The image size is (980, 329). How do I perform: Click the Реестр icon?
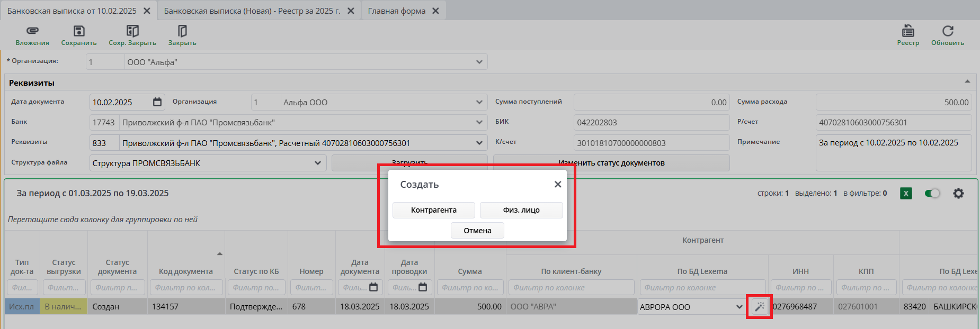click(908, 31)
